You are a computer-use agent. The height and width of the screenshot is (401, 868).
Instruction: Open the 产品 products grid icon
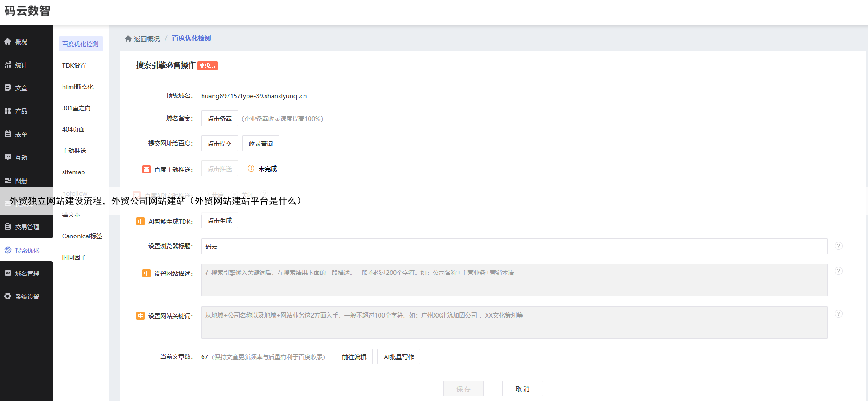pos(8,111)
